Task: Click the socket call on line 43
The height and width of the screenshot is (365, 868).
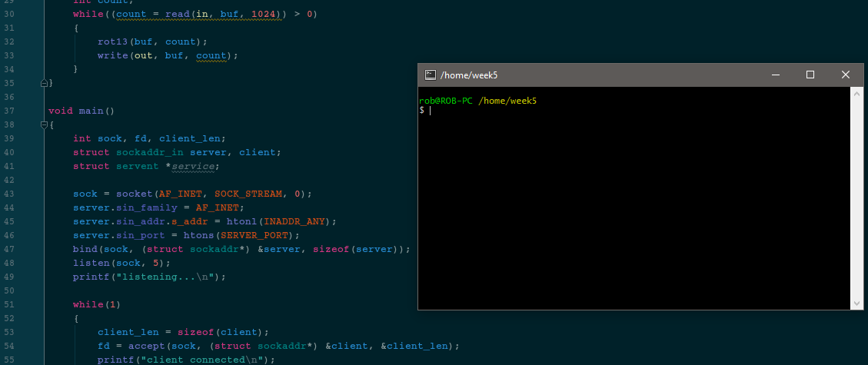Action: point(134,194)
